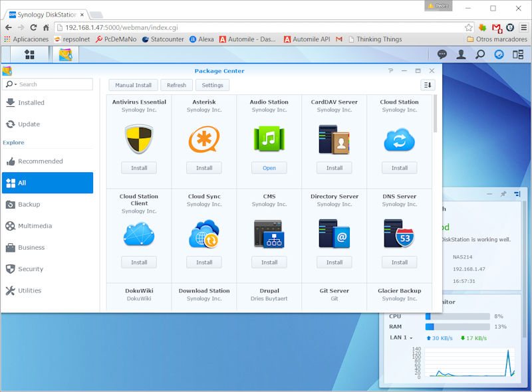Click the package list vertical scrollbar
532x392 pixels.
pos(435,114)
